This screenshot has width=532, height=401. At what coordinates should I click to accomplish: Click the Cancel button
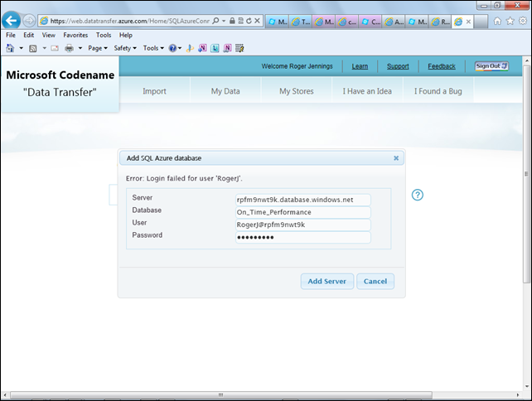(375, 281)
